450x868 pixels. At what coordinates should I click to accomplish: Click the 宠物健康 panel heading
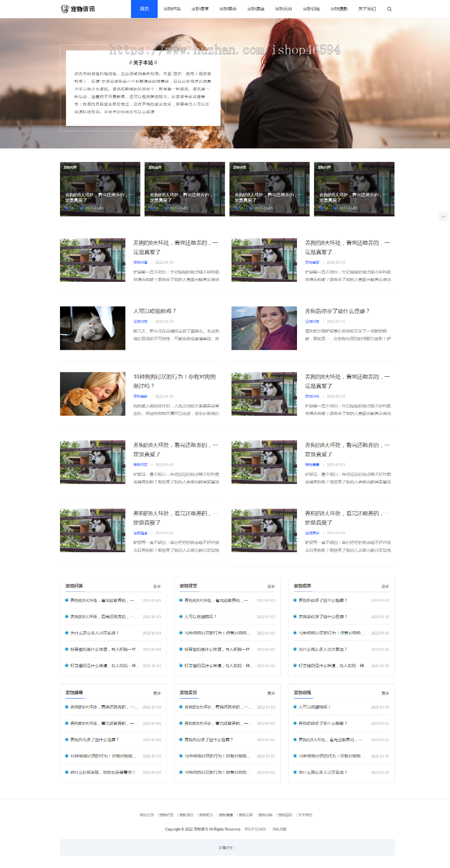tap(74, 693)
